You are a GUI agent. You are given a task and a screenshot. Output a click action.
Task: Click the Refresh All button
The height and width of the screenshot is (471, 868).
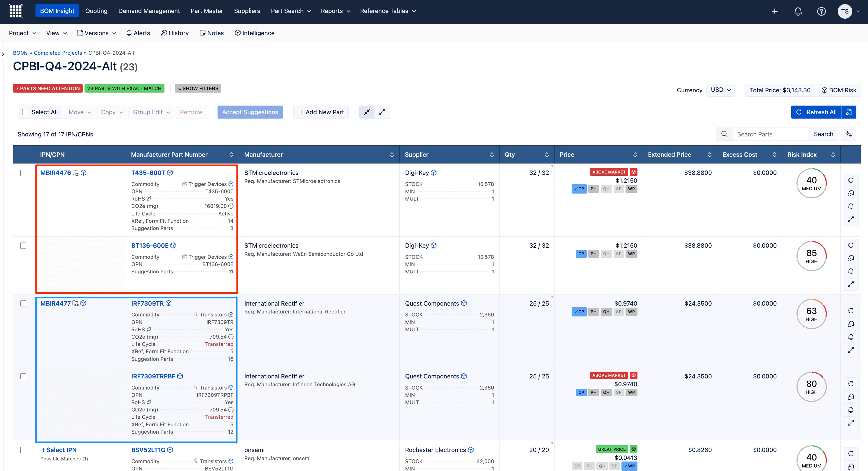(x=816, y=112)
